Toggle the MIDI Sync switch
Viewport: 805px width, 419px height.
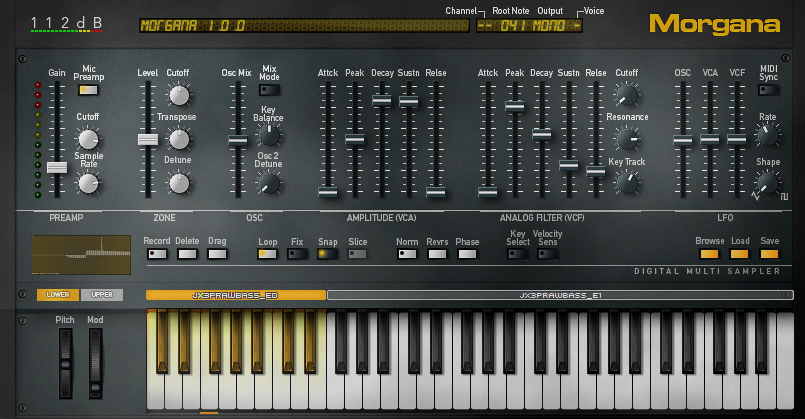click(768, 90)
